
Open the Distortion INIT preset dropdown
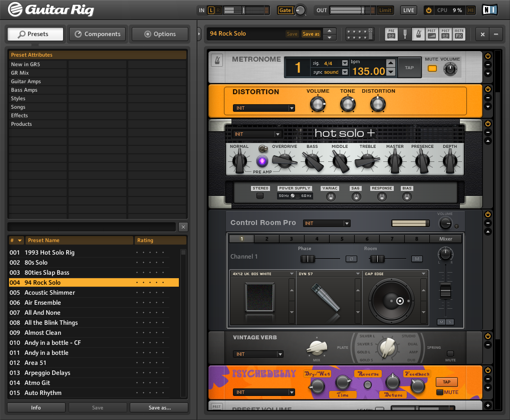(x=264, y=108)
